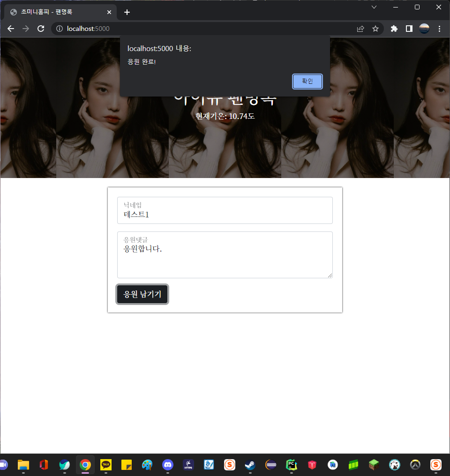
Task: Click the 응원 남기기 button
Action: (142, 294)
